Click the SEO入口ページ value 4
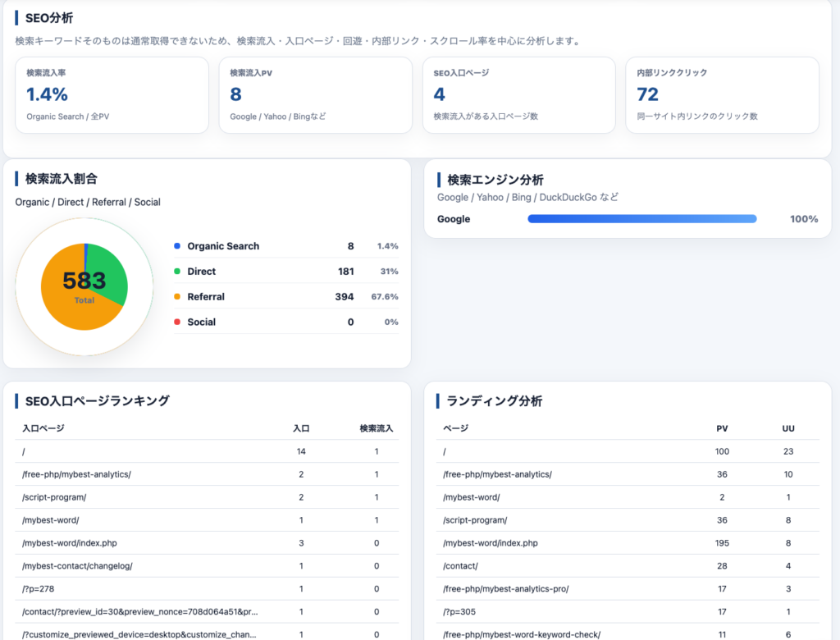Screen dimensions: 840x640 coord(440,95)
